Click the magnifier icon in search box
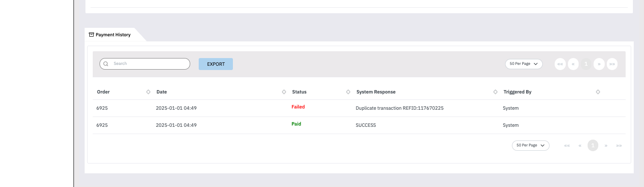Image resolution: width=644 pixels, height=187 pixels. click(x=106, y=64)
